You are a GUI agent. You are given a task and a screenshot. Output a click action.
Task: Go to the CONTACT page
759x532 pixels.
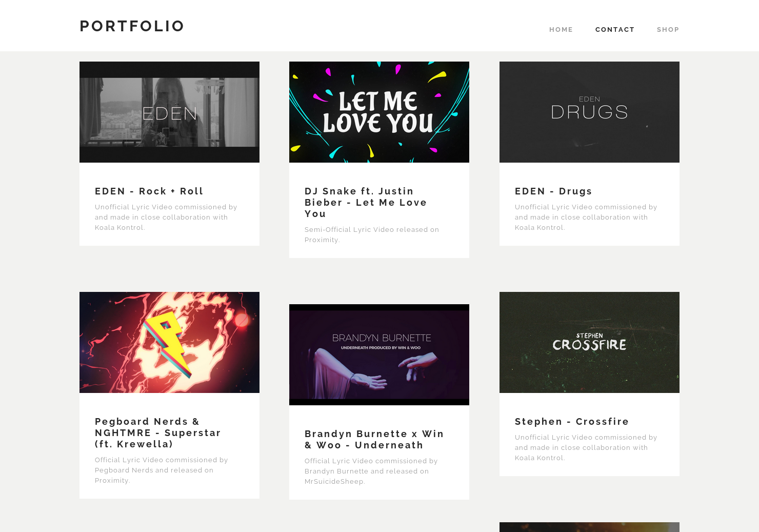(615, 30)
